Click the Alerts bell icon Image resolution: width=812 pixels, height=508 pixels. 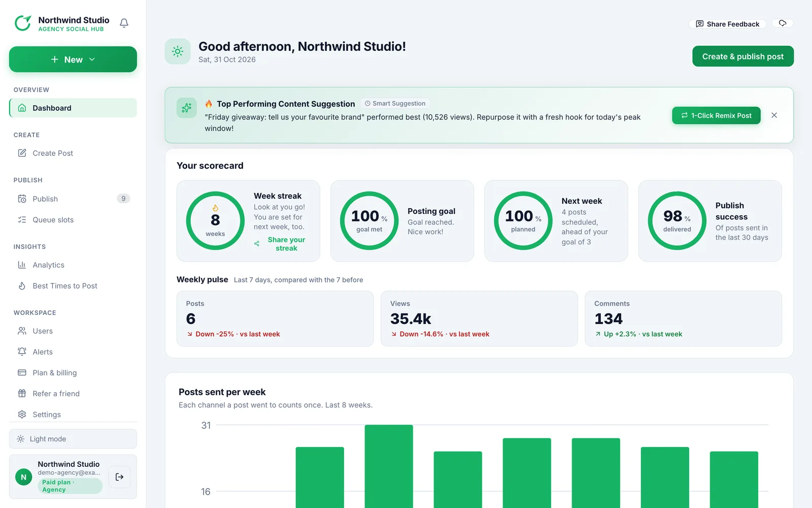click(22, 352)
